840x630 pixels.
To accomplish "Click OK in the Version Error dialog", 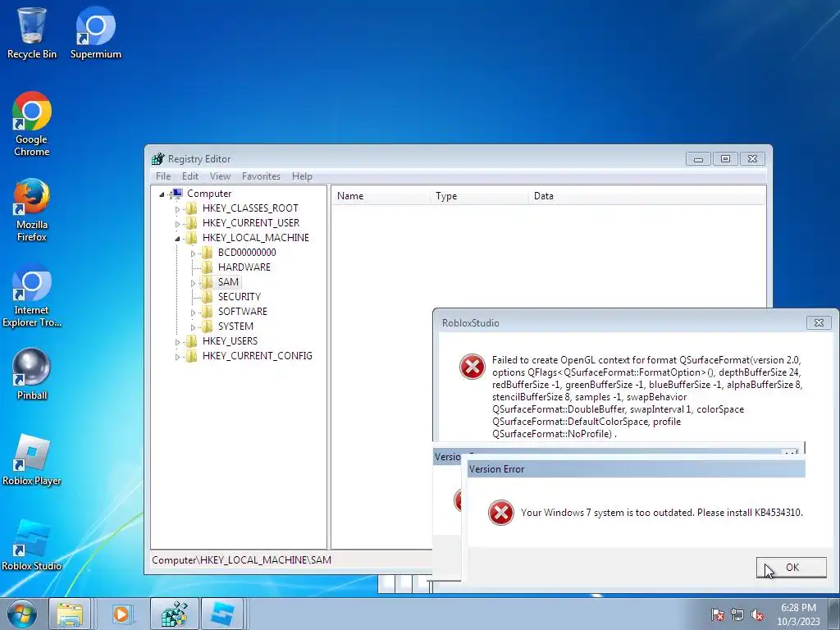I will click(x=792, y=568).
